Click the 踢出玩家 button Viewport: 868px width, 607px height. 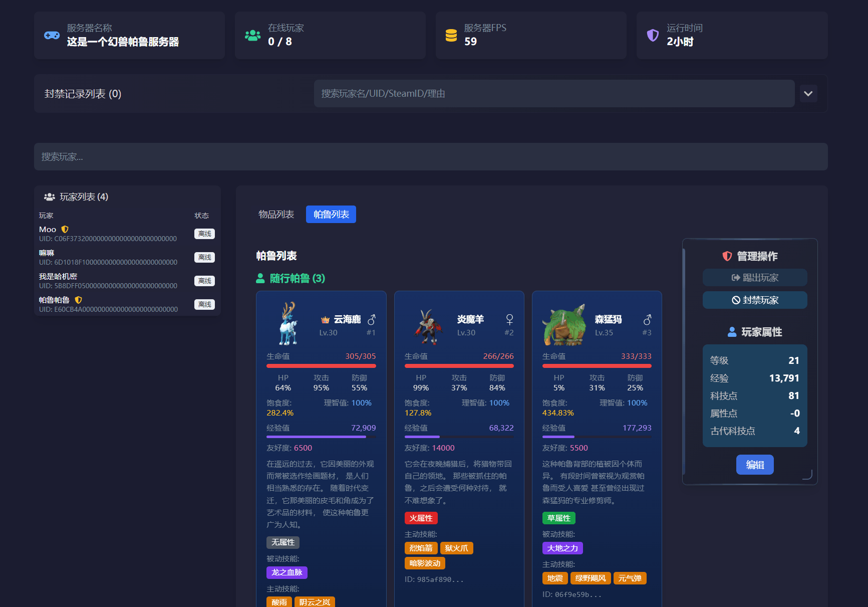(755, 277)
